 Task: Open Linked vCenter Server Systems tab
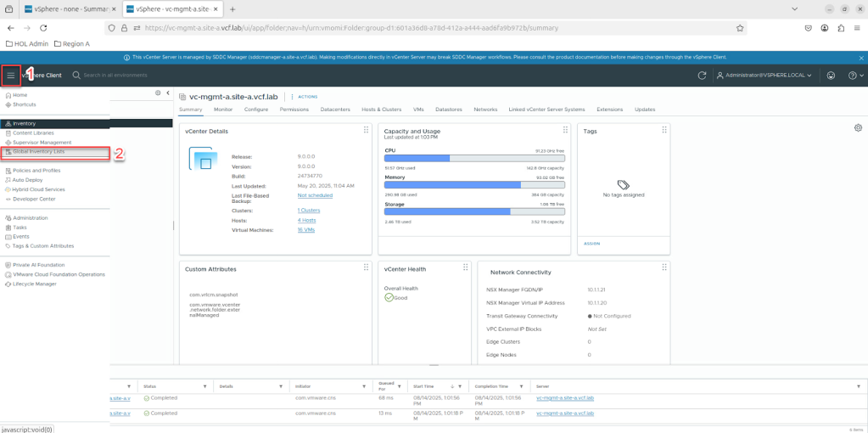547,110
